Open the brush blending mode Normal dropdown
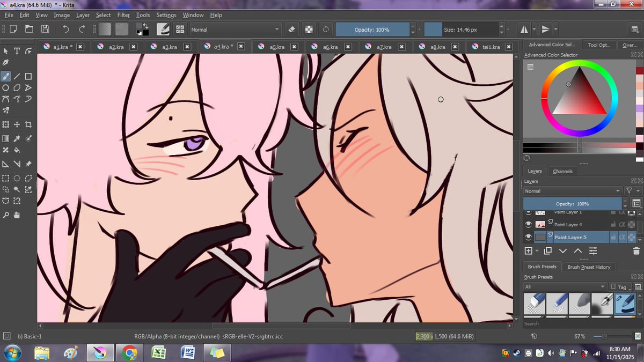Screen dimensions: 644x362 [235, 29]
